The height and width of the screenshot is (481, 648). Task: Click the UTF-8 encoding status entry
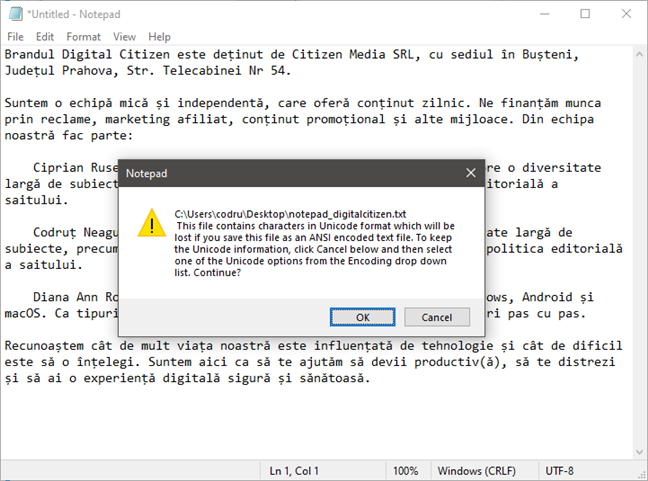(x=560, y=471)
